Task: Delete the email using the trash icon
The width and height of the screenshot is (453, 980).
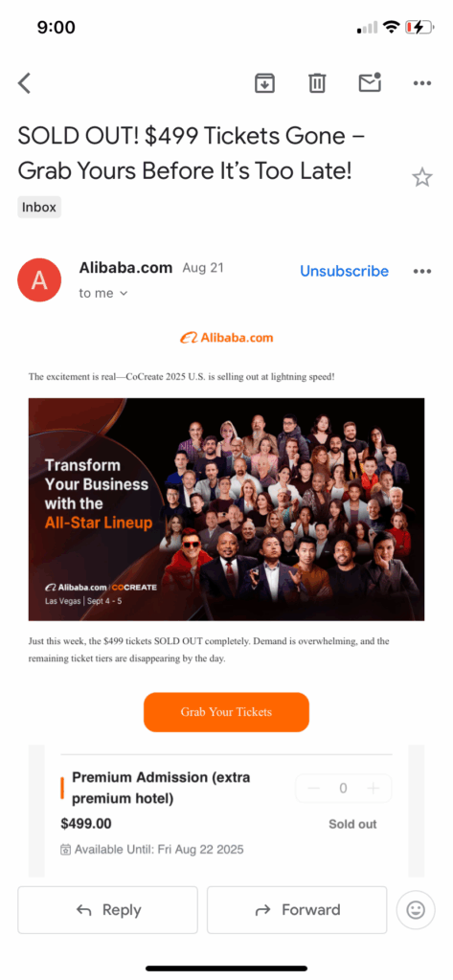Action: tap(317, 83)
